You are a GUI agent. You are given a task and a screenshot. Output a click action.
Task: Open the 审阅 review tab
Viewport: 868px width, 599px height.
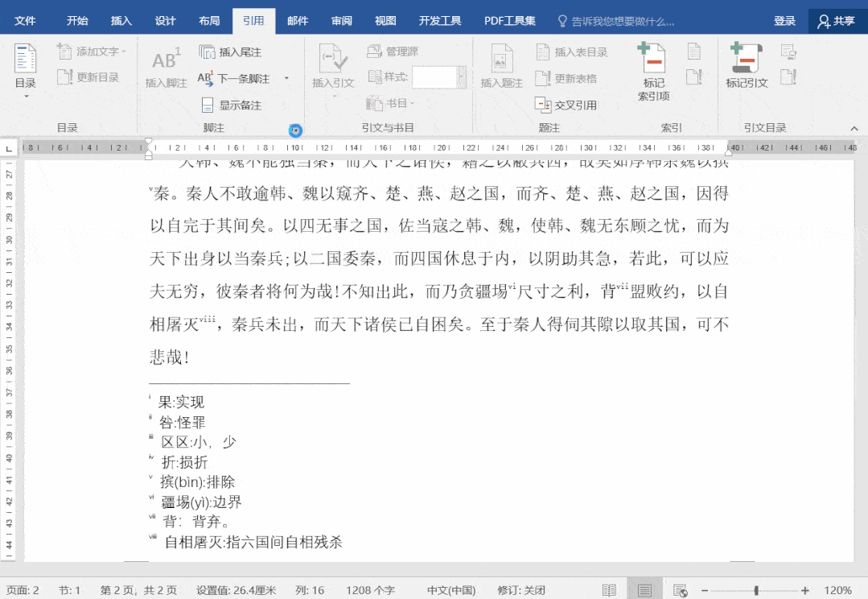coord(342,21)
